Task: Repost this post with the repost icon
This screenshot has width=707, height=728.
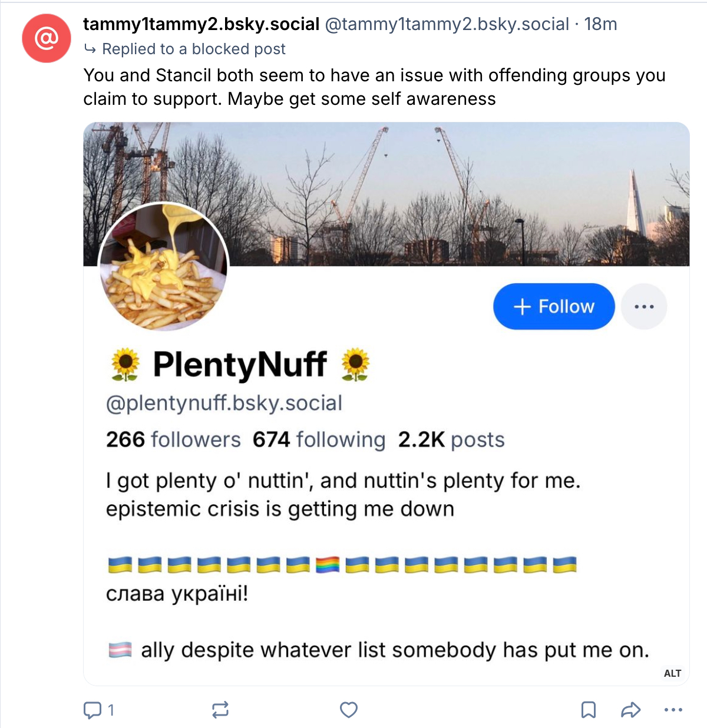Action: [220, 710]
